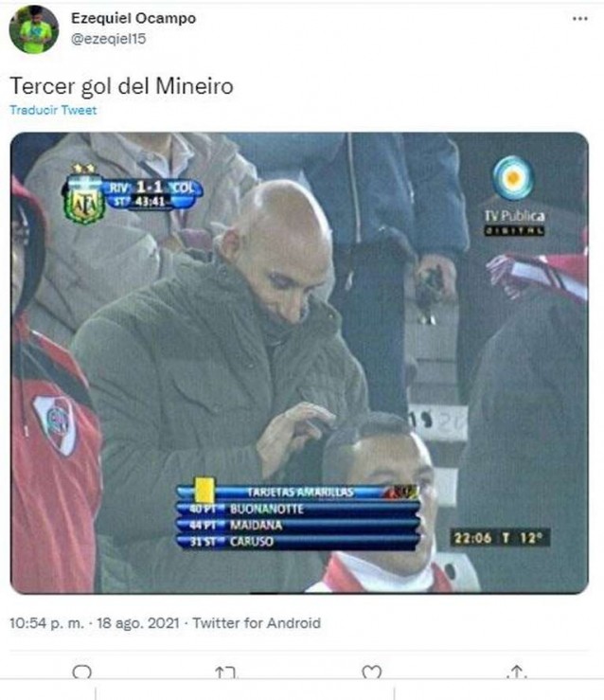Open the attached match photo

(x=299, y=363)
